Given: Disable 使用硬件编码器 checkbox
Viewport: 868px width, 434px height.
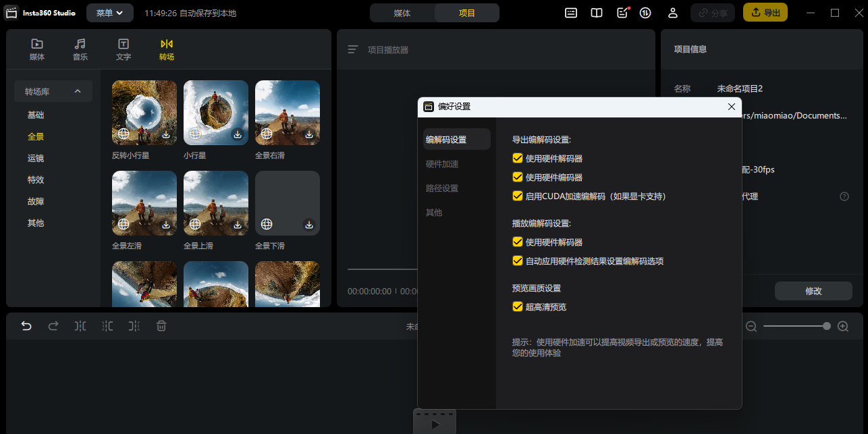Looking at the screenshot, I should [518, 178].
